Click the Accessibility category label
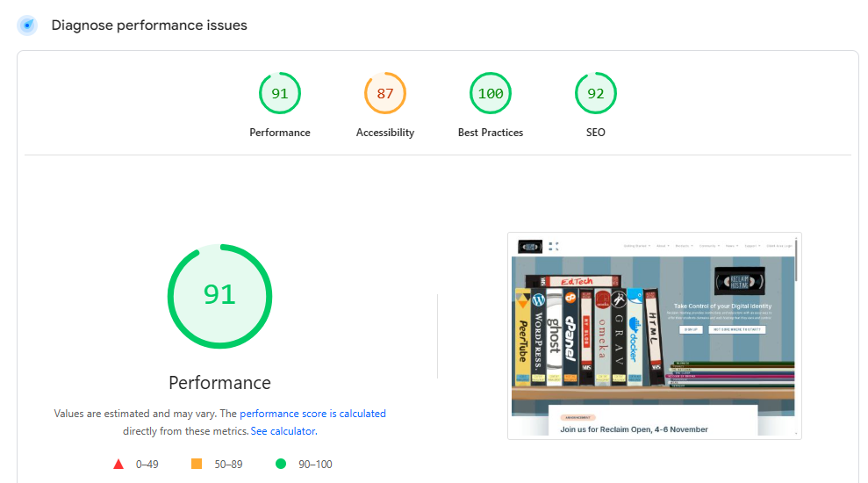The width and height of the screenshot is (868, 483). [385, 133]
